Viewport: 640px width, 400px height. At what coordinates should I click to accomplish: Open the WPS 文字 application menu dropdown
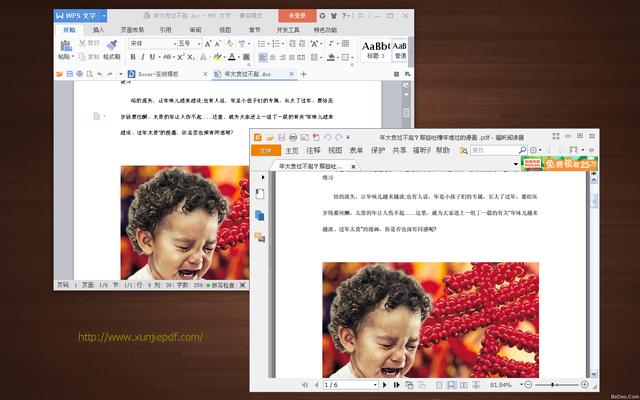104,16
